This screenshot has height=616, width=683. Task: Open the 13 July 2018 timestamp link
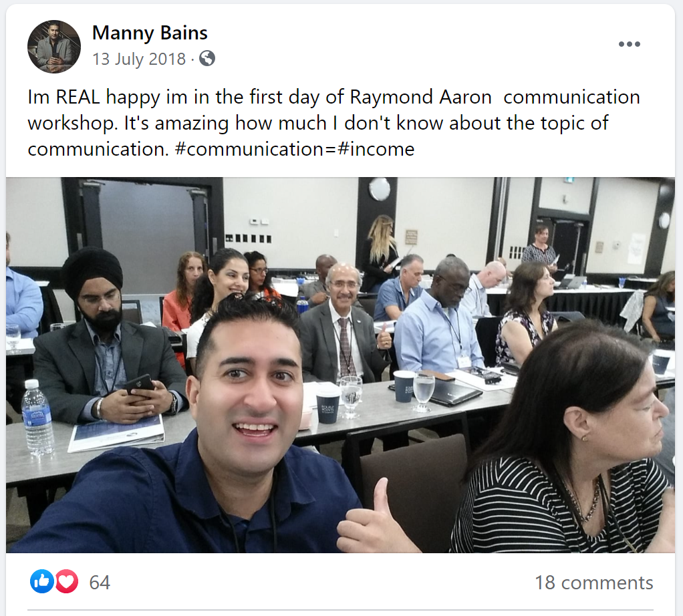click(x=139, y=59)
